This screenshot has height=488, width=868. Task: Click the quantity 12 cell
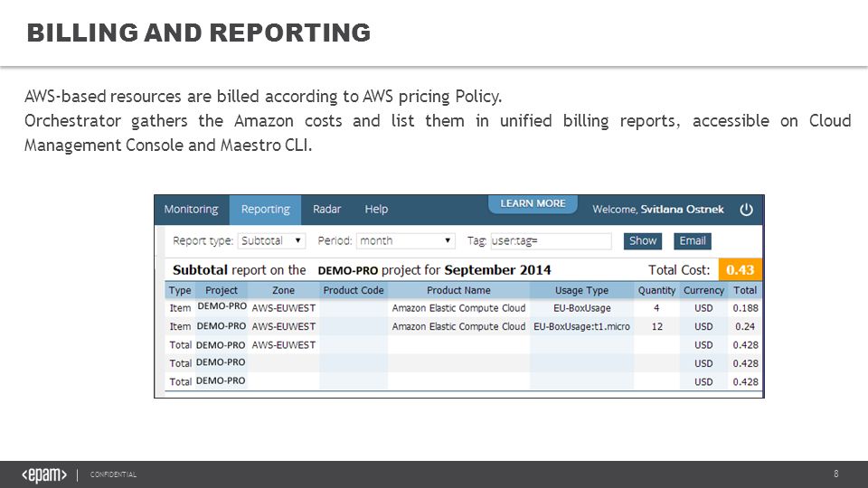656,326
